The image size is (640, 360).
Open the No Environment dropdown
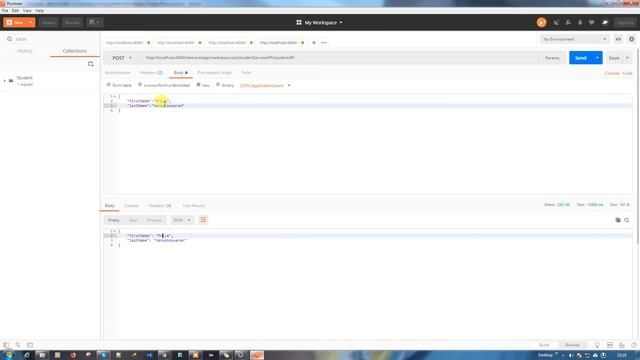coord(574,39)
